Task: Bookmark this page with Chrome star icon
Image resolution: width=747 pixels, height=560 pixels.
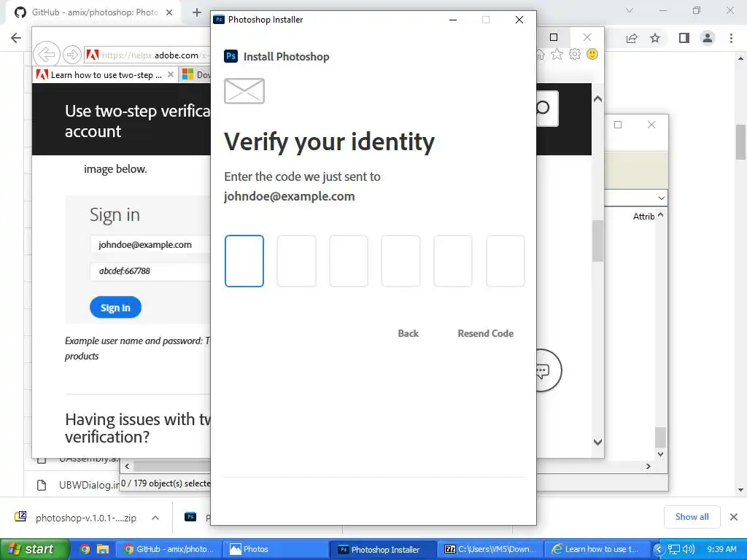Action: (655, 38)
